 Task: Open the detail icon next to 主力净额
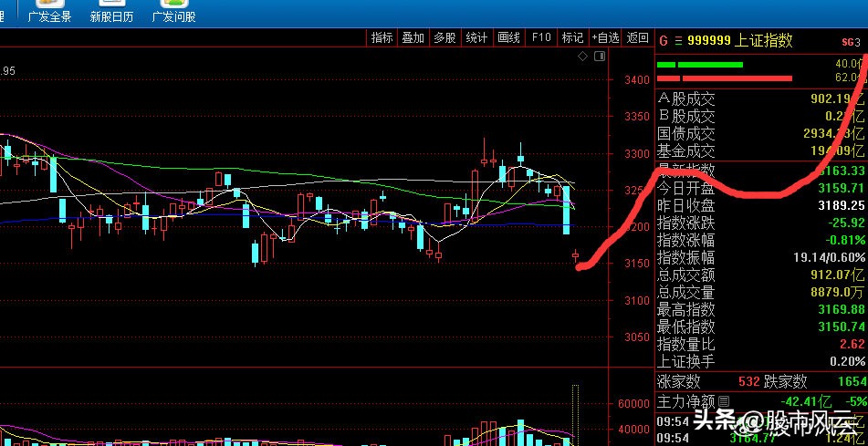tap(724, 401)
